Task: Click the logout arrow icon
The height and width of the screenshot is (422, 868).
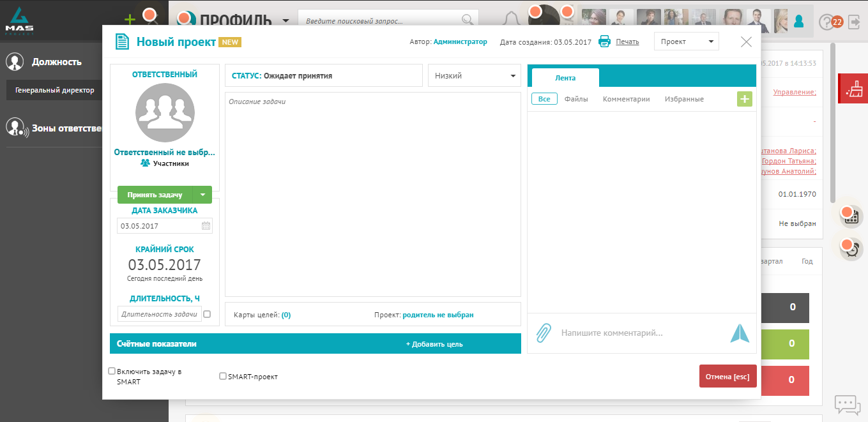Action: 854,22
